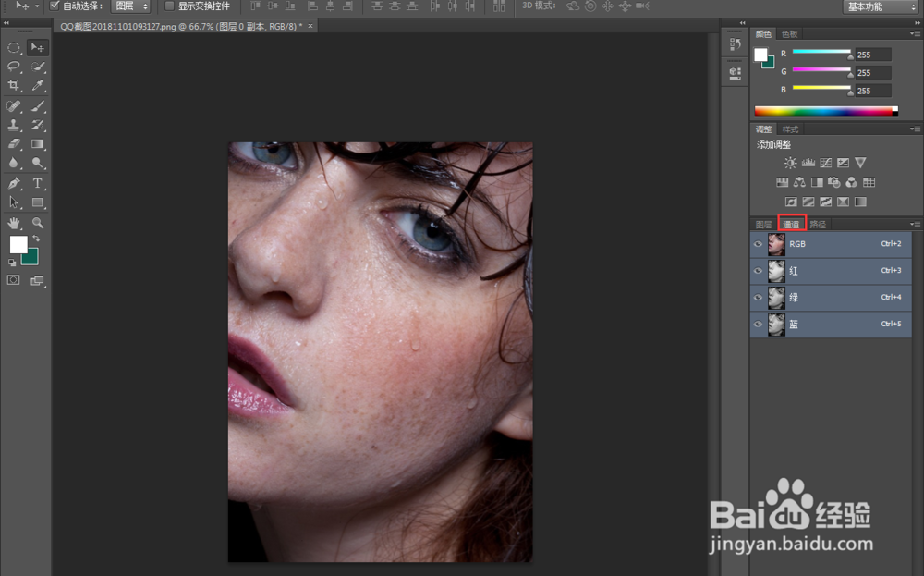
Task: Add a Brightness/Contrast adjustment
Action: tap(790, 163)
